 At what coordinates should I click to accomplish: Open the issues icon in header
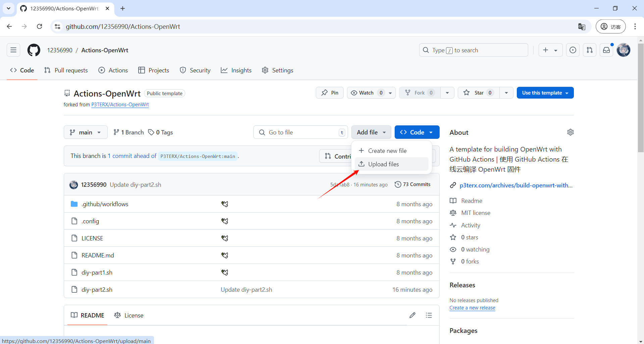573,50
